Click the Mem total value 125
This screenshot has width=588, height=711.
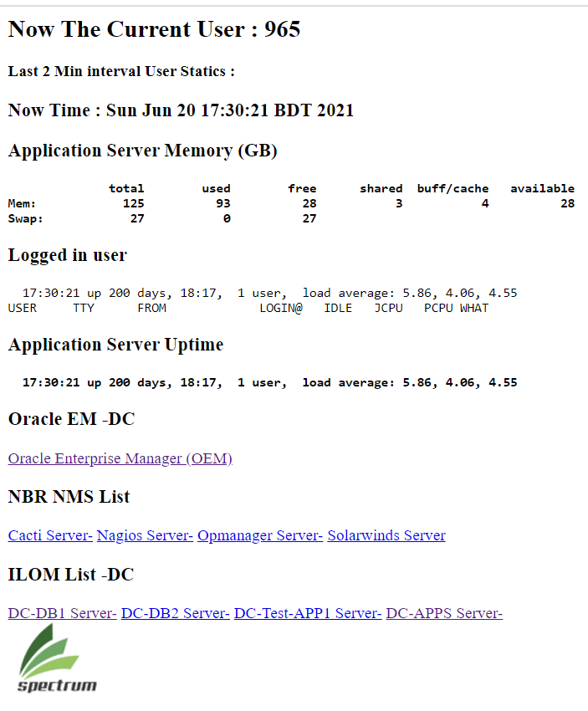tap(133, 203)
